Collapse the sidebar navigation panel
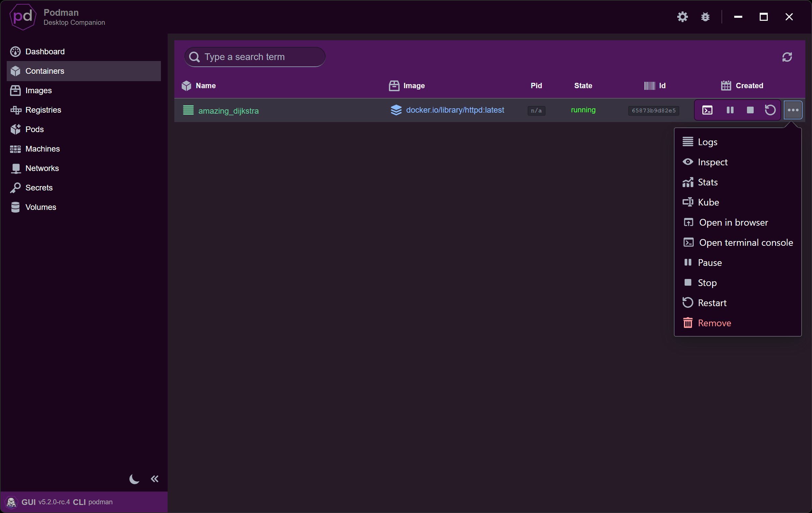Image resolution: width=812 pixels, height=513 pixels. (154, 479)
